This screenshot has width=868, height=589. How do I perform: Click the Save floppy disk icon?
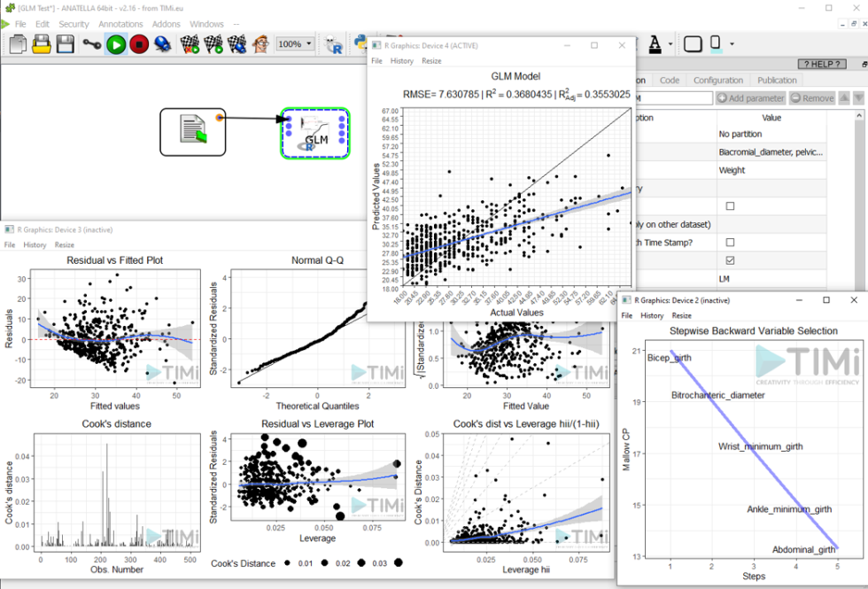pos(66,43)
